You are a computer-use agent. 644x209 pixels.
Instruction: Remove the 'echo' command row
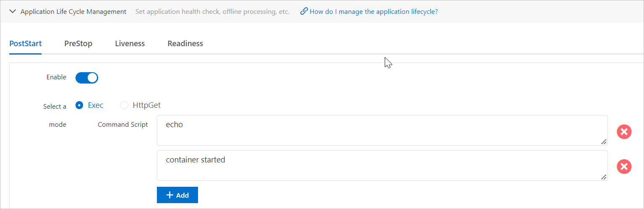pos(624,132)
